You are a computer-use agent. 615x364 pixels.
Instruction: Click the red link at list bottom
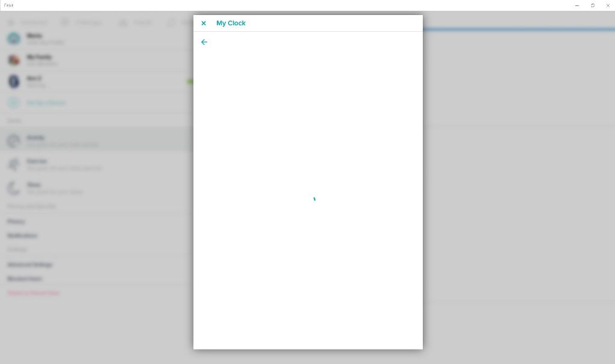click(x=33, y=293)
